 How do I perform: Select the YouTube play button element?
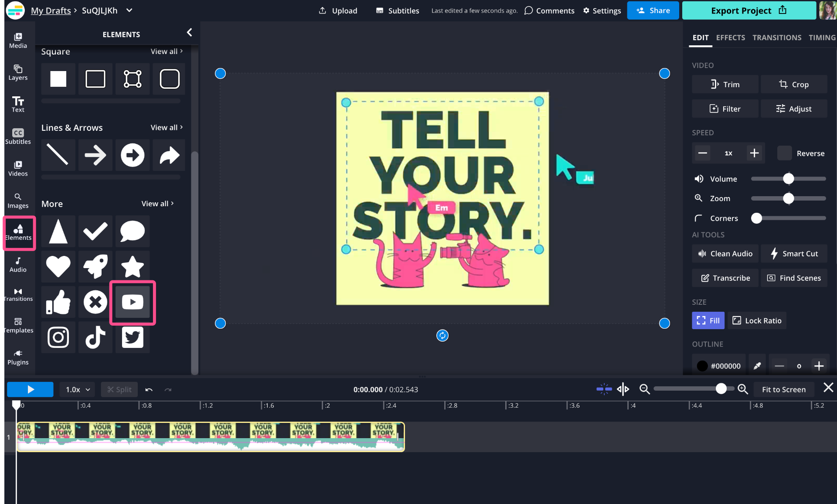click(x=133, y=302)
